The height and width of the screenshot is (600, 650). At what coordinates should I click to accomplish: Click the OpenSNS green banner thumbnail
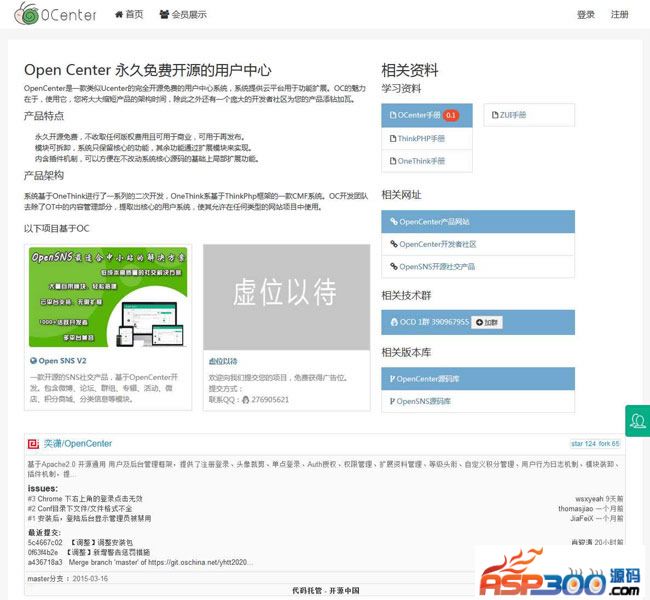pyautogui.click(x=108, y=297)
